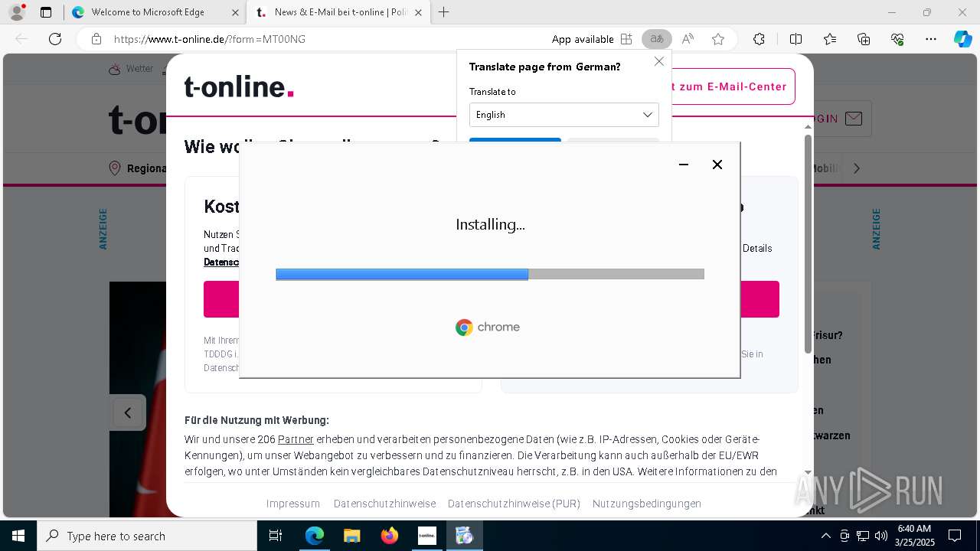The image size is (980, 551).
Task: Open Task View on taskbar
Action: point(276,536)
